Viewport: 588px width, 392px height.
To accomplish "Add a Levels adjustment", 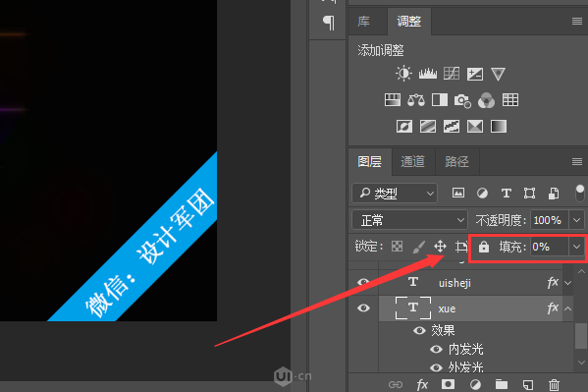I will 428,74.
